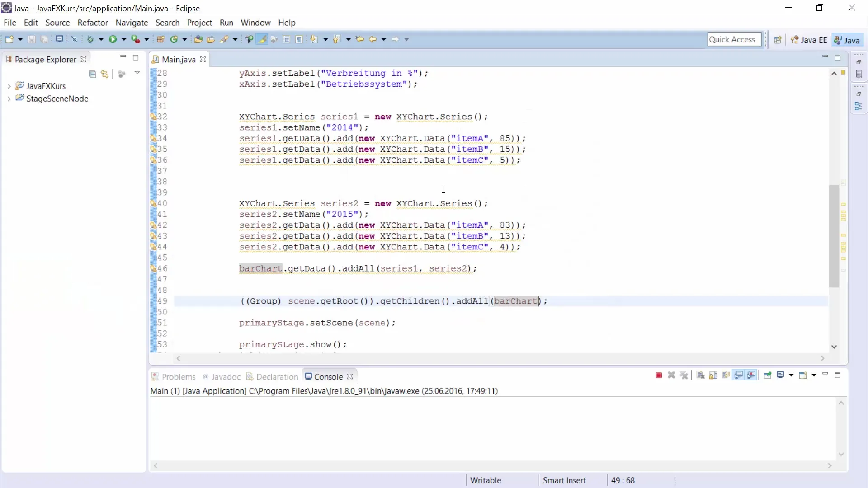Open the Refactor menu
The image size is (868, 488).
tap(93, 23)
